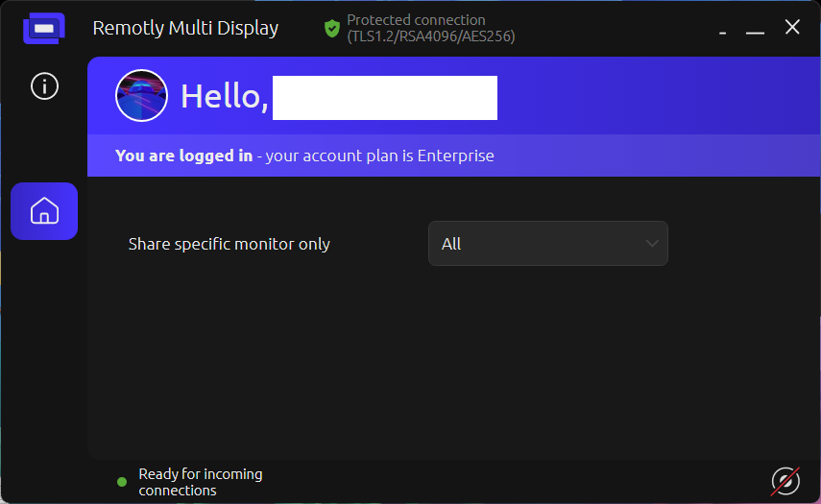Click the Remotly Multi Display title
This screenshot has width=821, height=504.
pyautogui.click(x=185, y=28)
